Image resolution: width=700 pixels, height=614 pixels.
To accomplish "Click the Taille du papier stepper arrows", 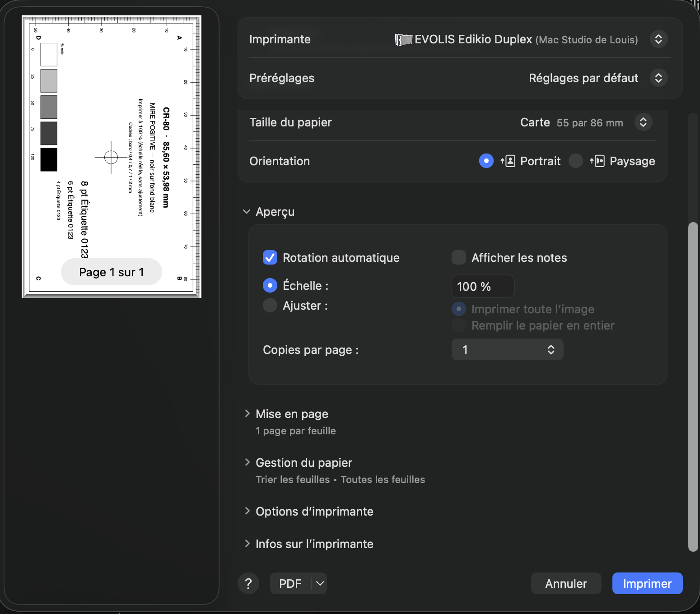I will pos(643,122).
